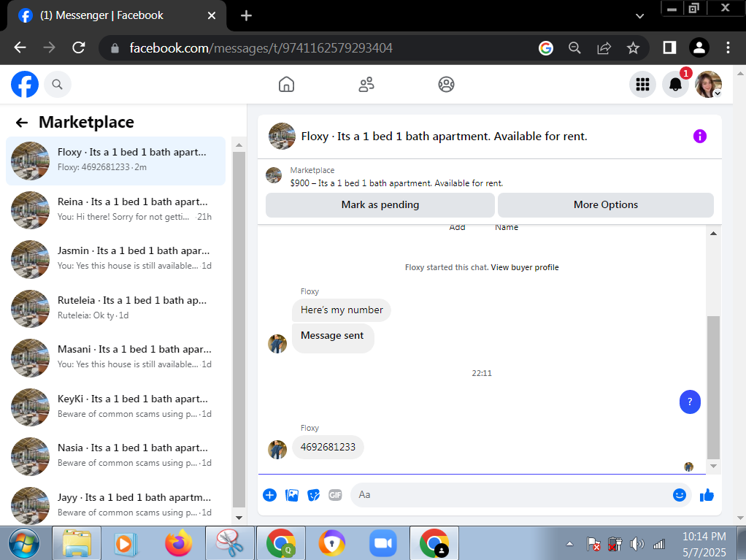This screenshot has width=746, height=560.
Task: Open the Jayy conversation in the list
Action: [x=115, y=505]
